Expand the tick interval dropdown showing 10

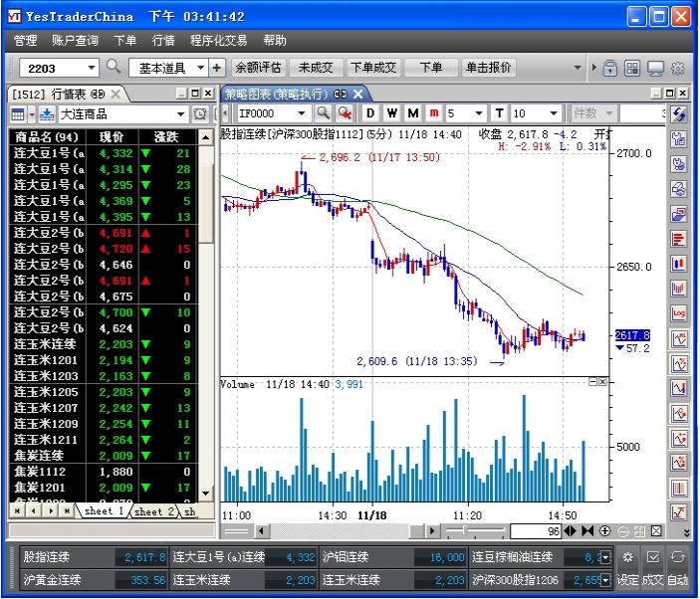tap(553, 113)
